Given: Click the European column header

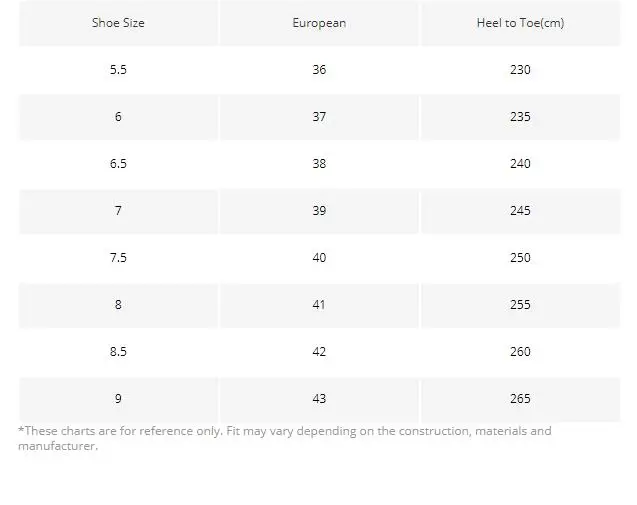Looking at the screenshot, I should tap(319, 23).
